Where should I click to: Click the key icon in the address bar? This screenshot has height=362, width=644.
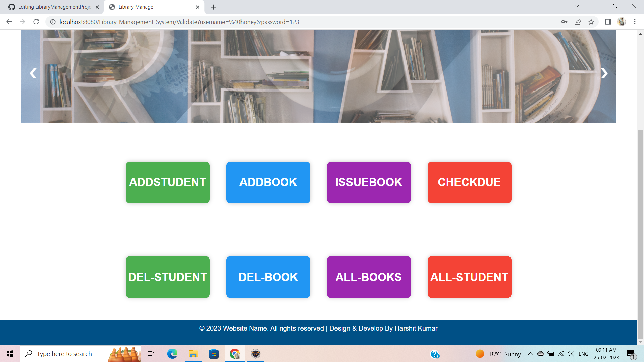click(564, 22)
